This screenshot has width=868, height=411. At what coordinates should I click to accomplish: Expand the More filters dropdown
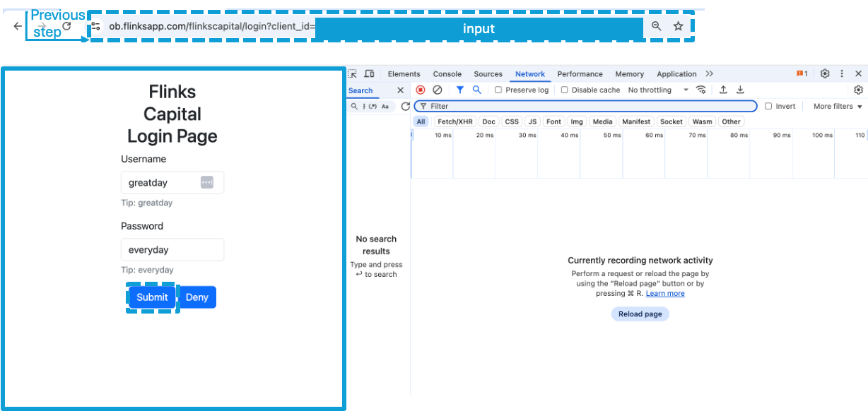coord(838,107)
